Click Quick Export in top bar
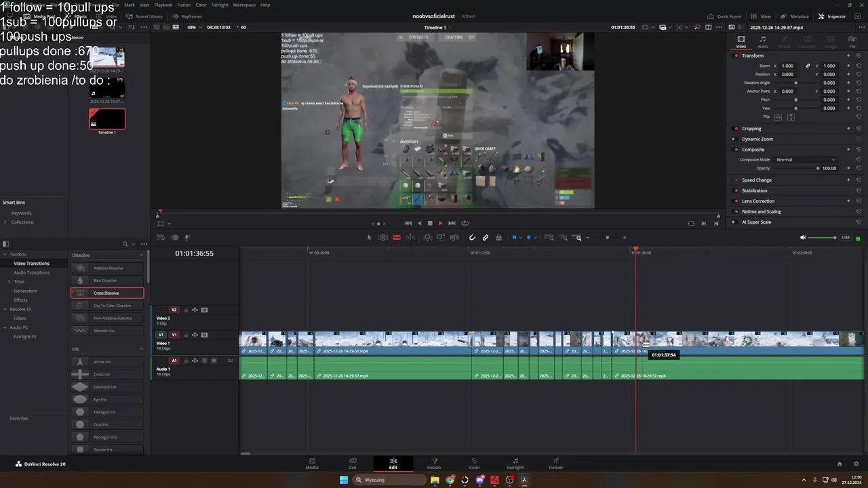The image size is (868, 488). [x=725, y=16]
